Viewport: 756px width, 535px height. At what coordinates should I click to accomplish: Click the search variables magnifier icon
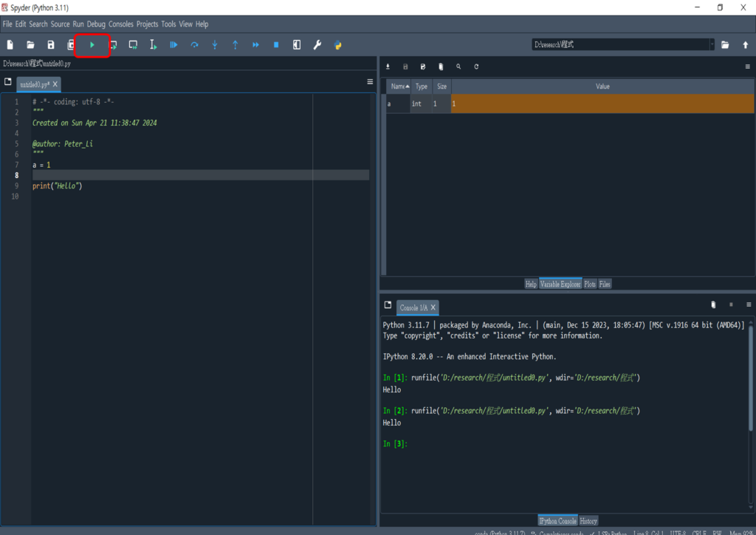pyautogui.click(x=458, y=67)
